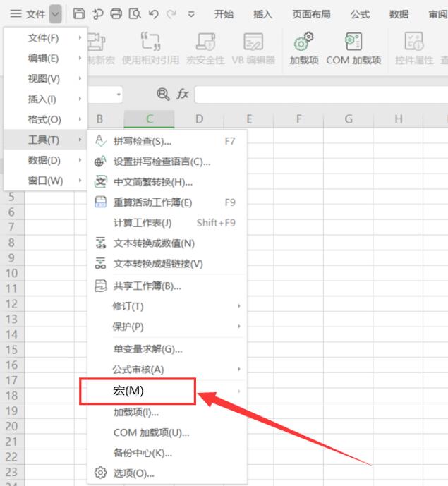Screen dimensions: 448x486
Task: Choose 重算活动工作簿(E) menu item
Action: (167, 202)
